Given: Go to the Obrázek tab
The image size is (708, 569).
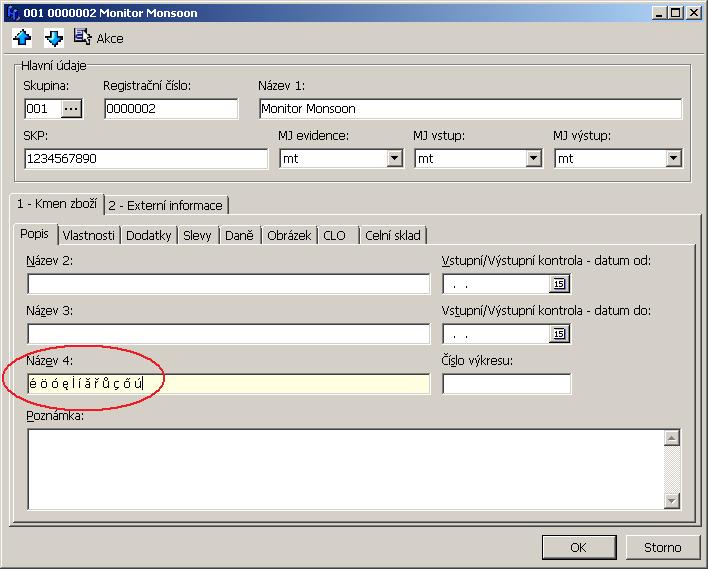Looking at the screenshot, I should click(289, 236).
